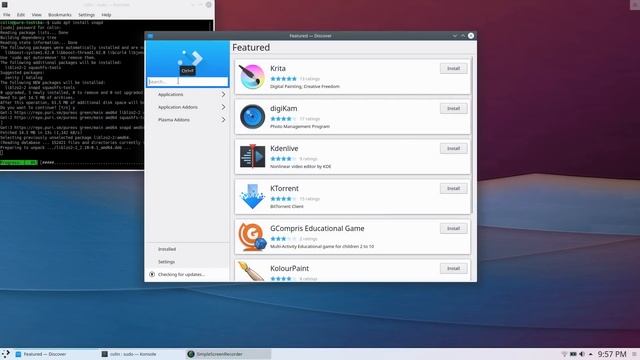Viewport: 640px width, 360px height.
Task: Click the Featured page heading
Action: point(251,47)
